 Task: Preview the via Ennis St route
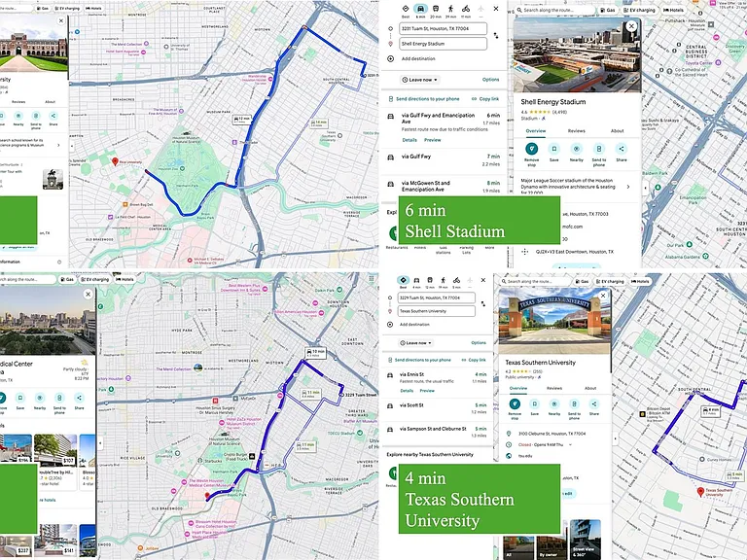coord(427,391)
